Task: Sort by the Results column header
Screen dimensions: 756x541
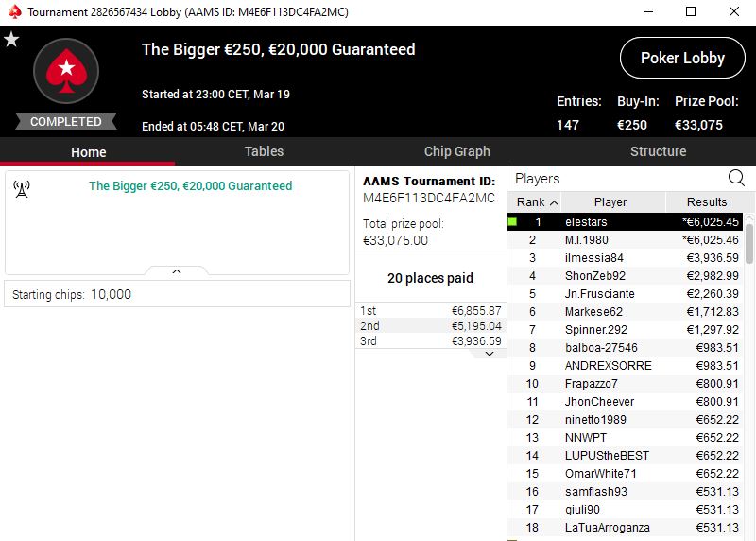Action: click(x=706, y=201)
